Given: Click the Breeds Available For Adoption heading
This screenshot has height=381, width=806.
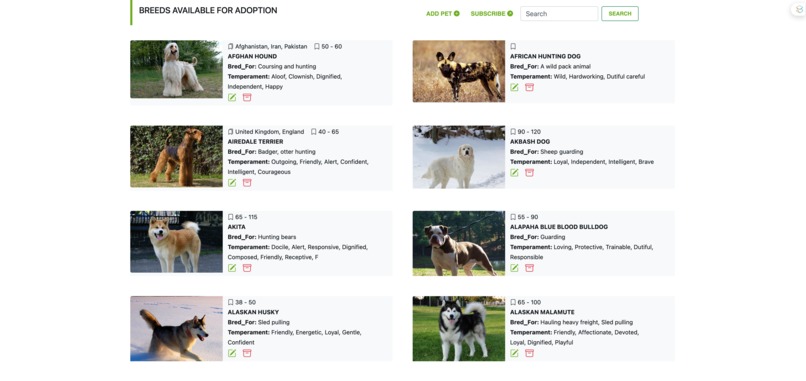Looking at the screenshot, I should [208, 10].
